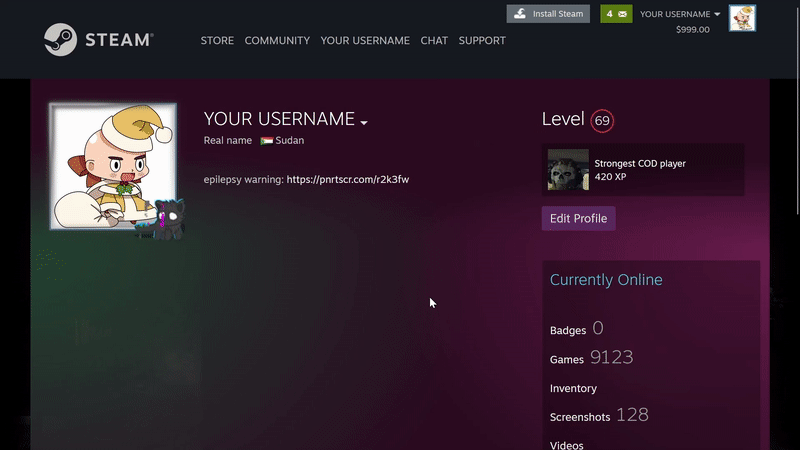Screen dimensions: 800x450
Task: Click the Level 69 badge circle
Action: (x=602, y=121)
